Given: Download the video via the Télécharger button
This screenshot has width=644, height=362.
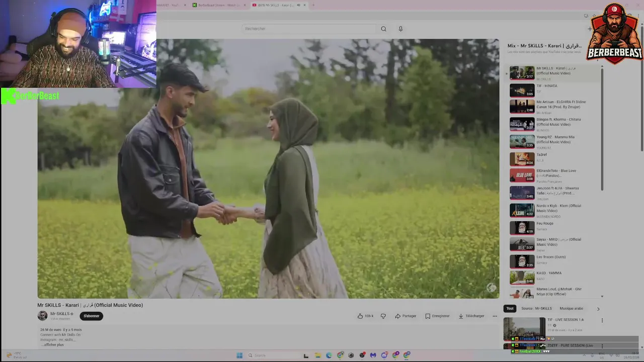Looking at the screenshot, I should pyautogui.click(x=471, y=316).
